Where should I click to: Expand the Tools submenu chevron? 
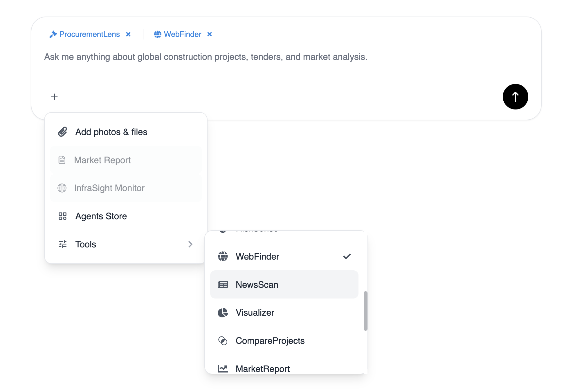190,244
